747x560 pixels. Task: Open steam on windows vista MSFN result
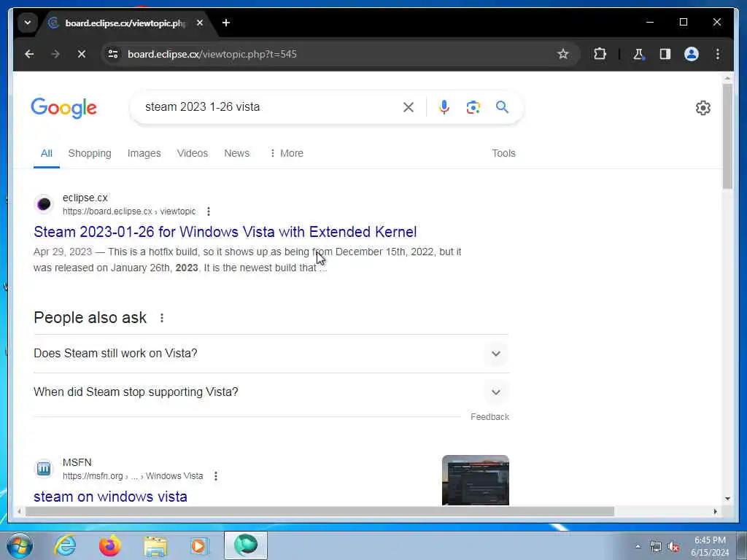coord(110,497)
